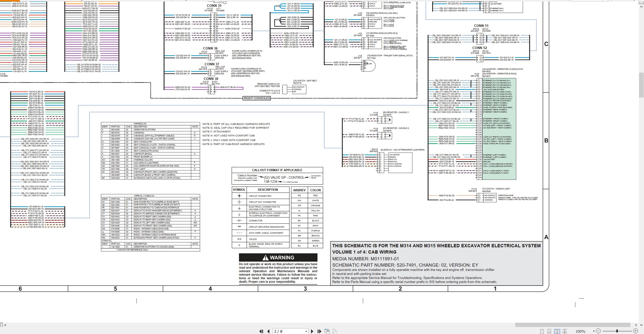Click the (77) SWITCH - WINDOW LIMIT label
This screenshot has width=644, height=334.
496,189
